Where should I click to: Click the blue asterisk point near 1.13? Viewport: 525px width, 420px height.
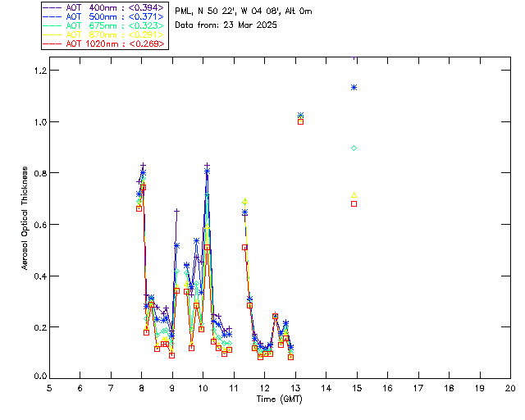tap(354, 87)
